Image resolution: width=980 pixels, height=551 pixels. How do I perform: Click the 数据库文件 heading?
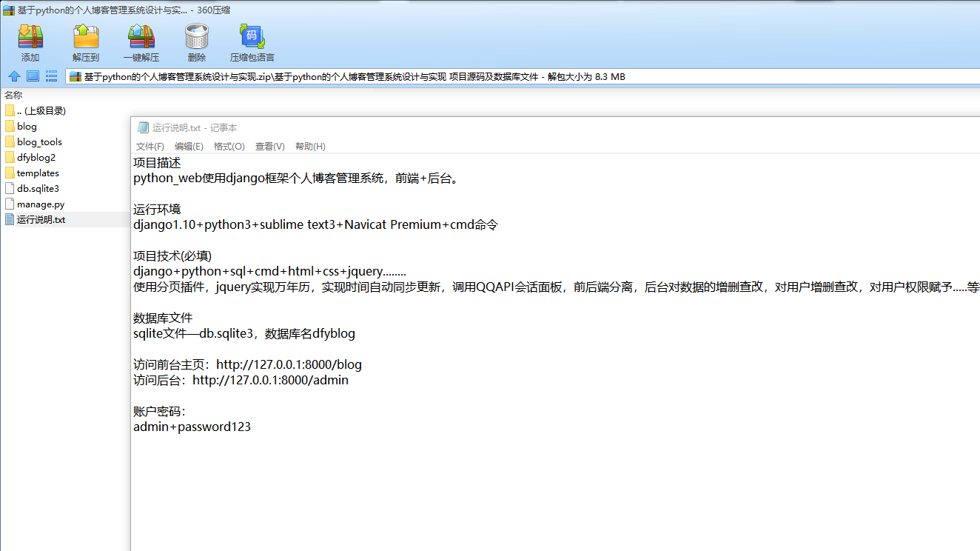(x=163, y=318)
